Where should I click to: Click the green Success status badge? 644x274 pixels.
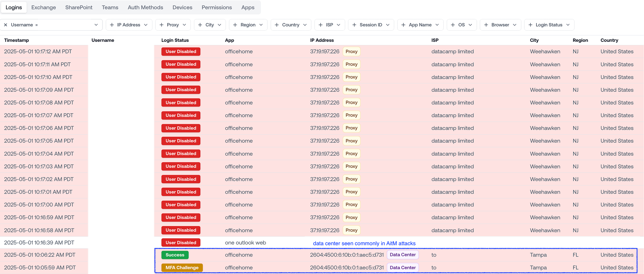coord(175,255)
